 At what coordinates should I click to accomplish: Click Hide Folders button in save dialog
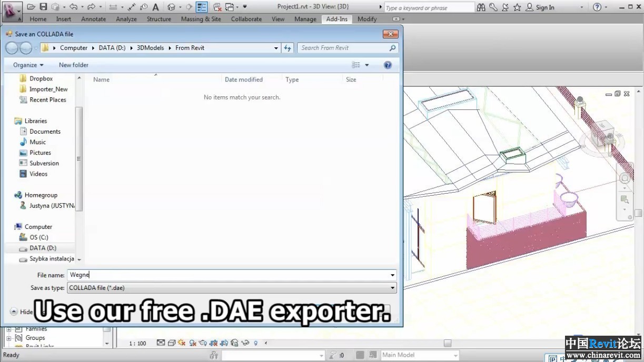click(x=21, y=311)
